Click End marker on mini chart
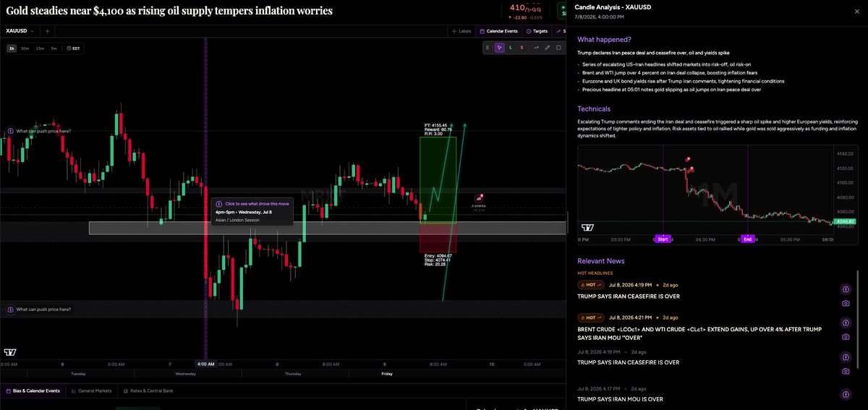The height and width of the screenshot is (410, 868). [x=748, y=239]
